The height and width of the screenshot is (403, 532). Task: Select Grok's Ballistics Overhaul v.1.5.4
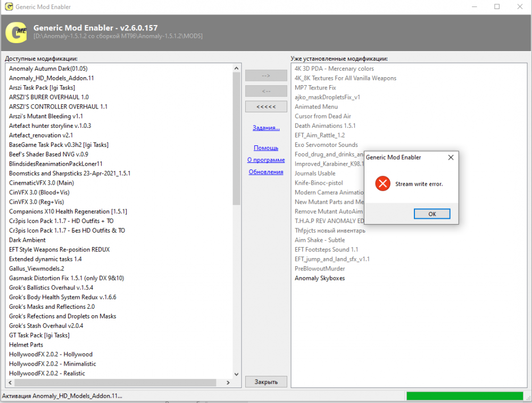[51, 287]
